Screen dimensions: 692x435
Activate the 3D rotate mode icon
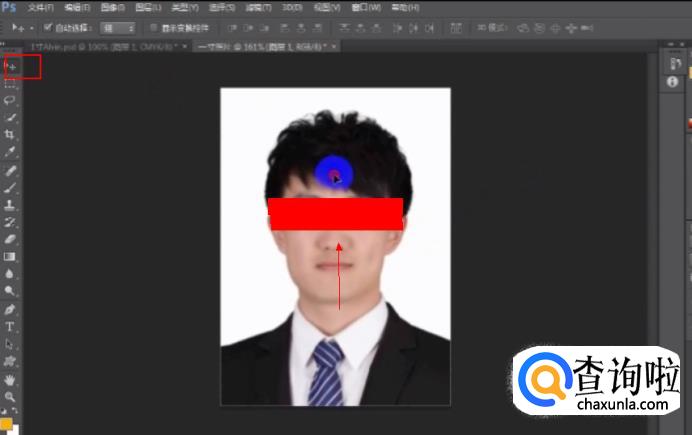coord(523,28)
